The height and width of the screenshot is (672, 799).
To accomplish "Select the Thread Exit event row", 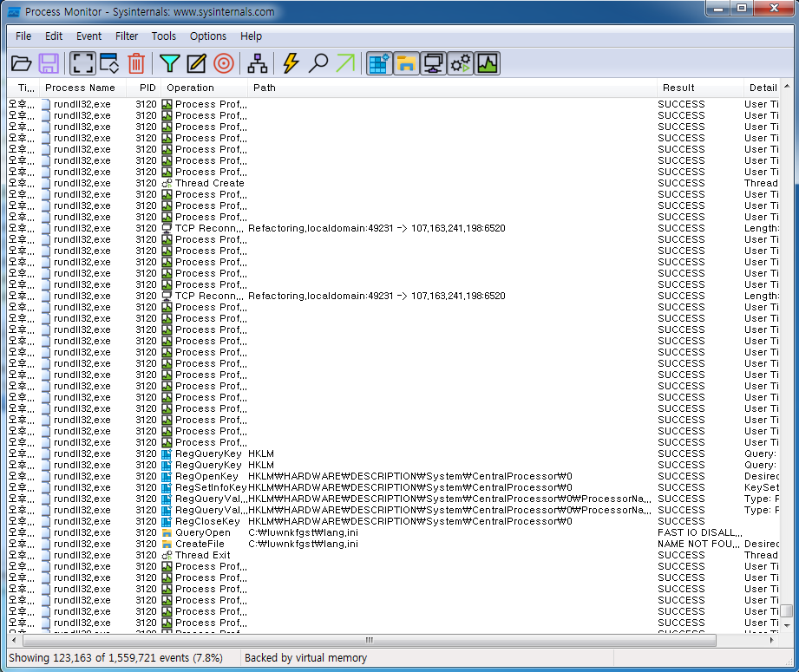I will (x=393, y=555).
